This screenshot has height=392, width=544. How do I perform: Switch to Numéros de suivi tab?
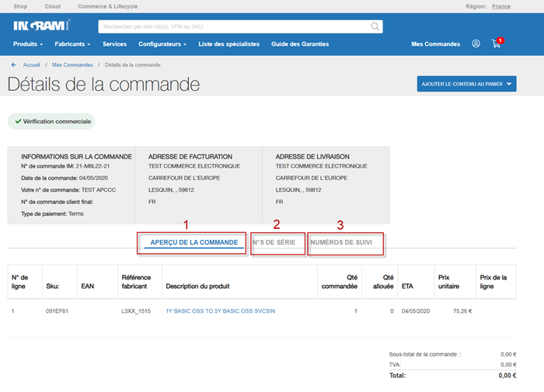(341, 242)
